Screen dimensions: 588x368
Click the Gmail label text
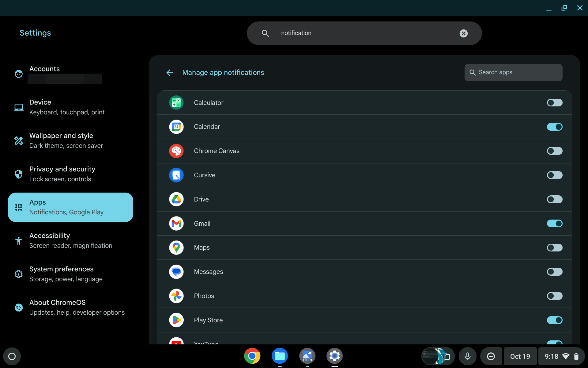(202, 224)
